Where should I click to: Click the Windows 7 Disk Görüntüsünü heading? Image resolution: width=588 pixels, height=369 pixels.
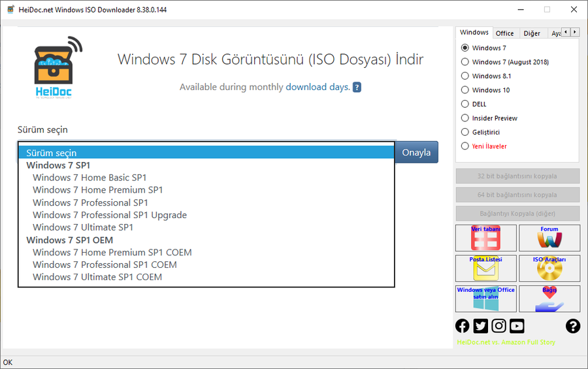(270, 59)
